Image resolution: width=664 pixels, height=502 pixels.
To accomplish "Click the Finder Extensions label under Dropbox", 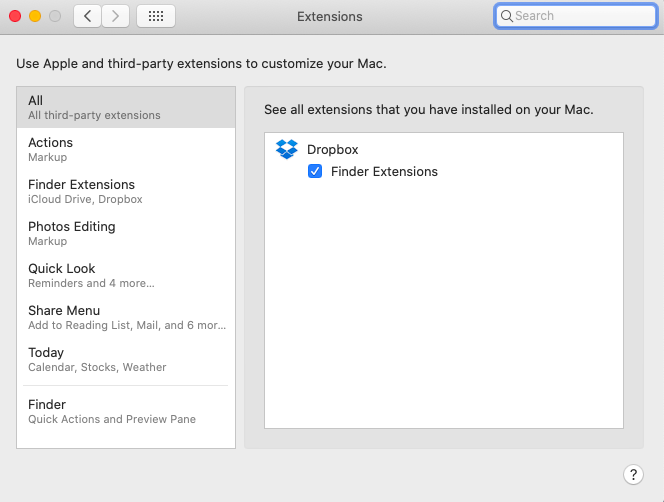I will point(384,172).
